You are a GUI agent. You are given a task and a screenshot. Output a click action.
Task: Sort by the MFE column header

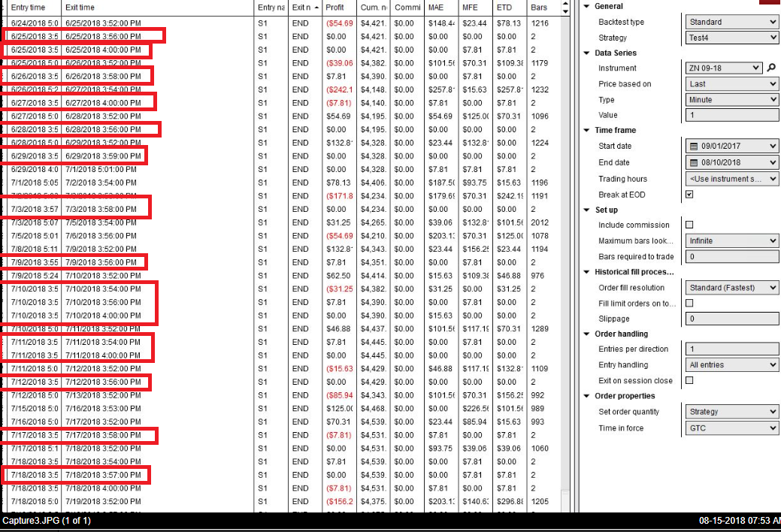475,8
